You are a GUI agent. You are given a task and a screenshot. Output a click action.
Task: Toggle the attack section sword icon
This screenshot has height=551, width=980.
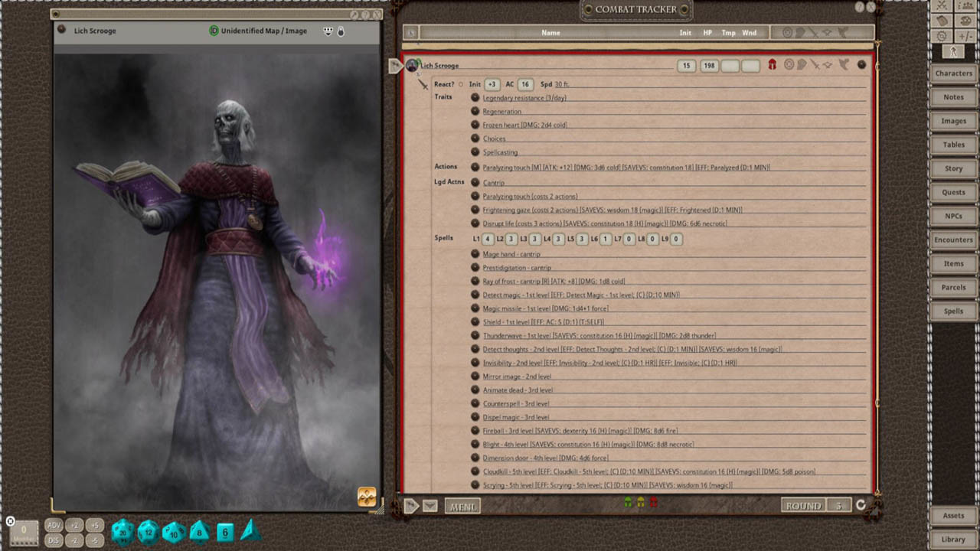(x=815, y=66)
